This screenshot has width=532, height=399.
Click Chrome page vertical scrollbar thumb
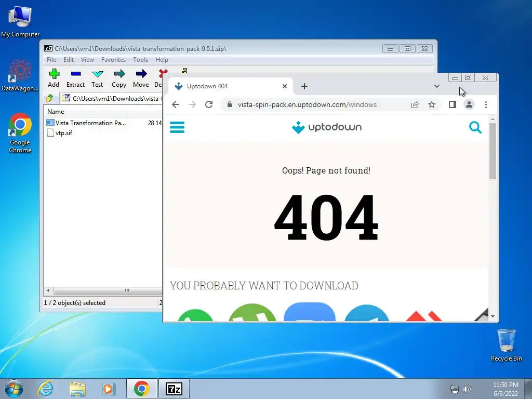[x=493, y=151]
